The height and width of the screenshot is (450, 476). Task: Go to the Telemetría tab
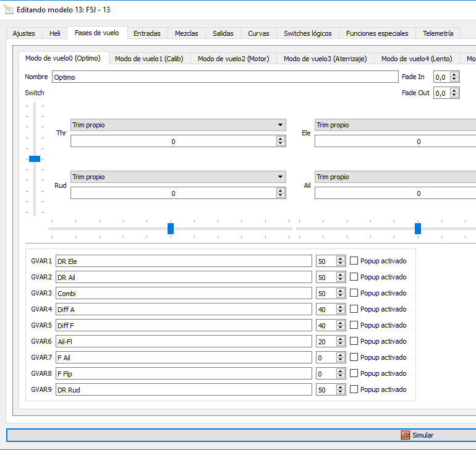pyautogui.click(x=438, y=33)
